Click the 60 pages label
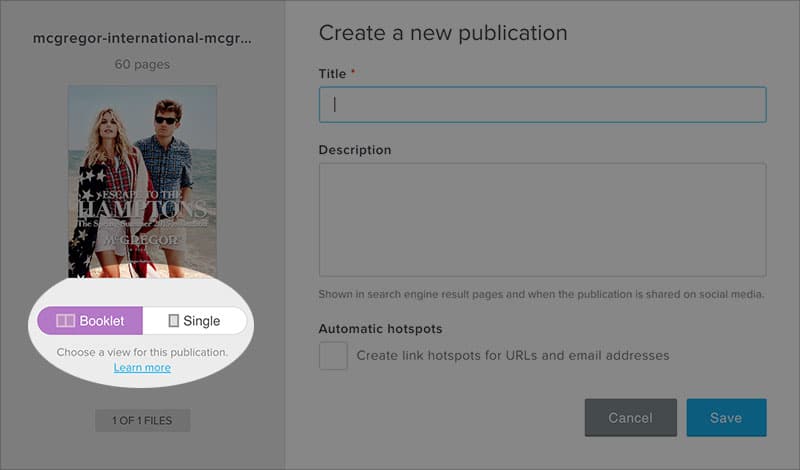The height and width of the screenshot is (470, 800). tap(142, 65)
